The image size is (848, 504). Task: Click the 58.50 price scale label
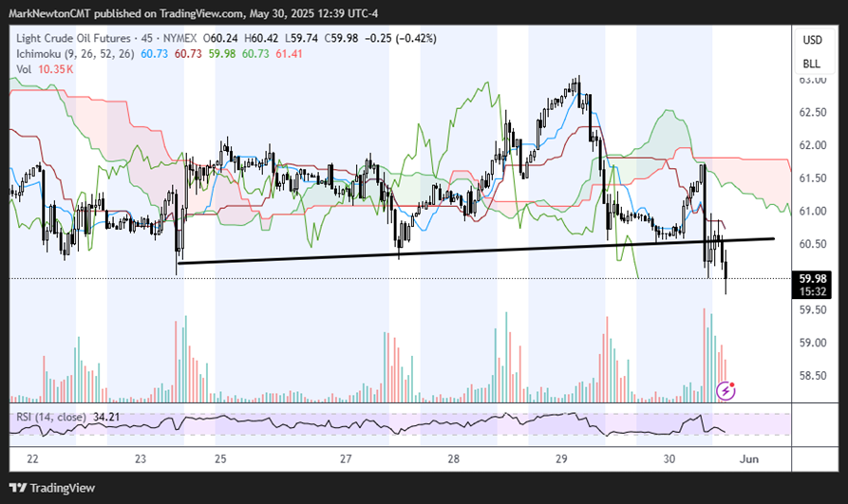tap(813, 376)
